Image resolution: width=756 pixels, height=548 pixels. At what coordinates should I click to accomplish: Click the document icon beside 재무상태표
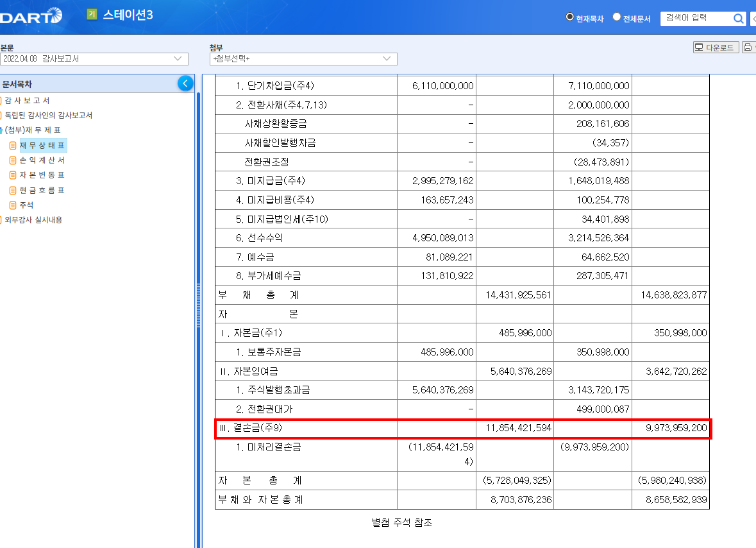pyautogui.click(x=13, y=145)
